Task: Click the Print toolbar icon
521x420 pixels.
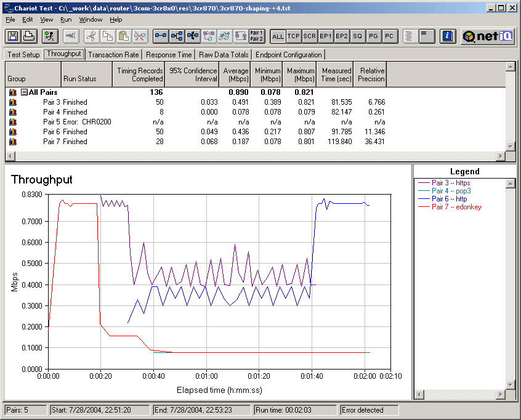Action: pyautogui.click(x=29, y=36)
